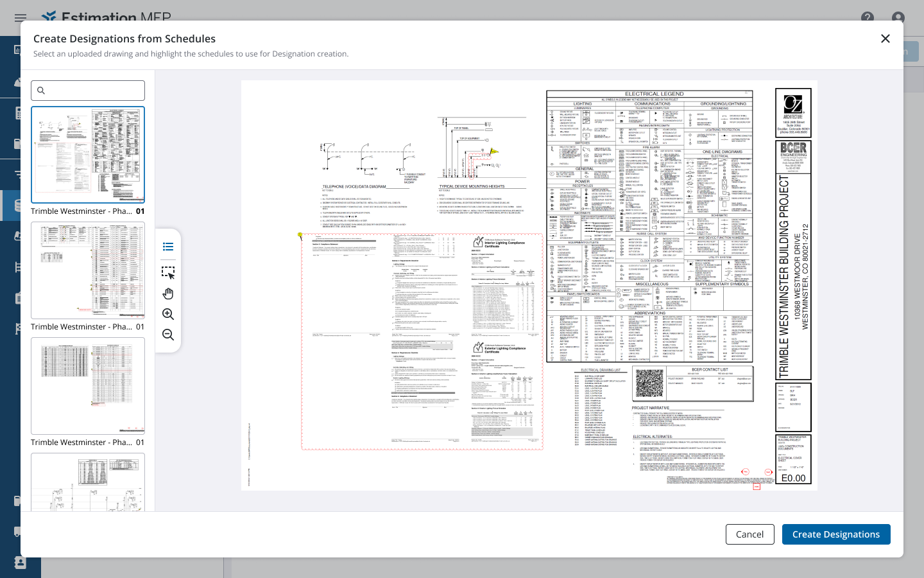Screen dimensions: 924x578
Task: Toggle the hamburger navigation menu
Action: [21, 18]
